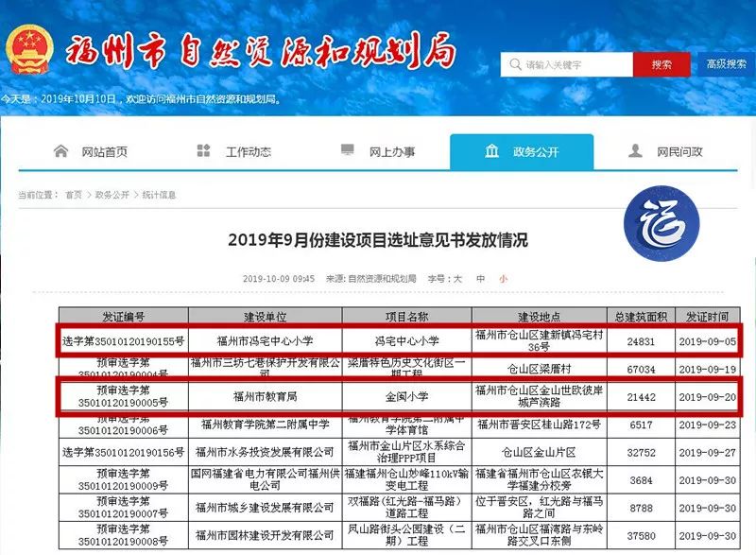Click the home icon beside 网站首页
This screenshot has width=756, height=555.
[60, 150]
